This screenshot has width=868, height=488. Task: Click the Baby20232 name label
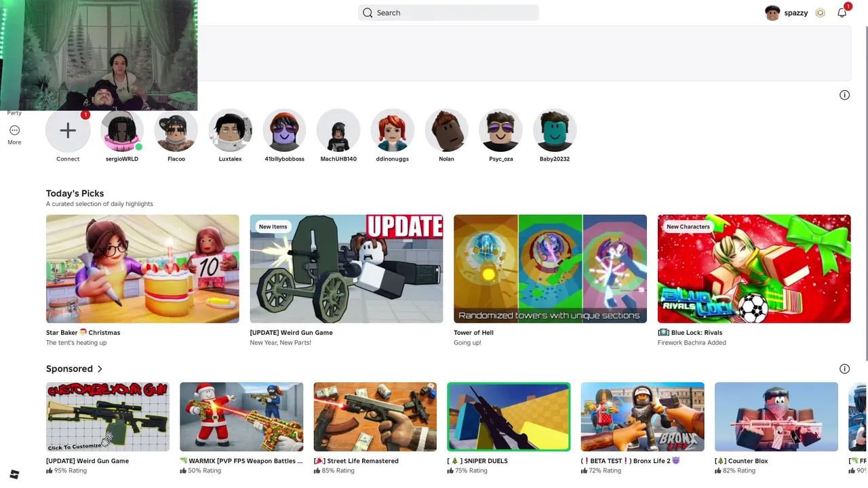555,159
